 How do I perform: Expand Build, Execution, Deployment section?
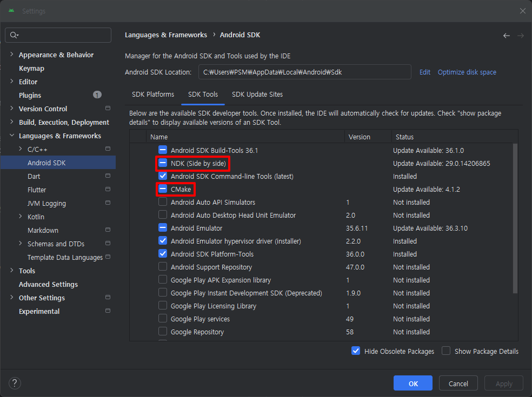pos(12,122)
